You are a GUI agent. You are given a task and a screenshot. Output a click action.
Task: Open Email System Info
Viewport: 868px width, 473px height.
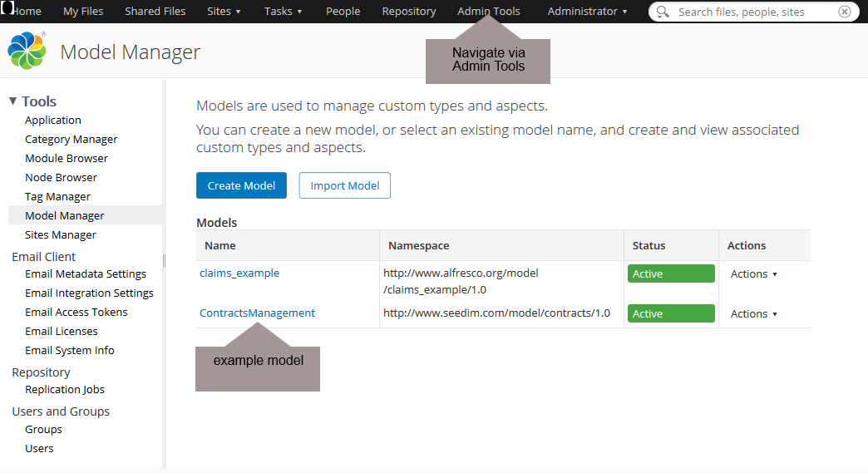69,350
